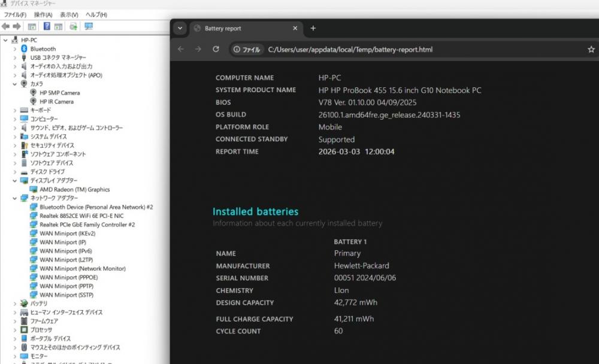Collapse the ディスプレイ アダプター category
This screenshot has width=599, height=364.
coord(14,181)
